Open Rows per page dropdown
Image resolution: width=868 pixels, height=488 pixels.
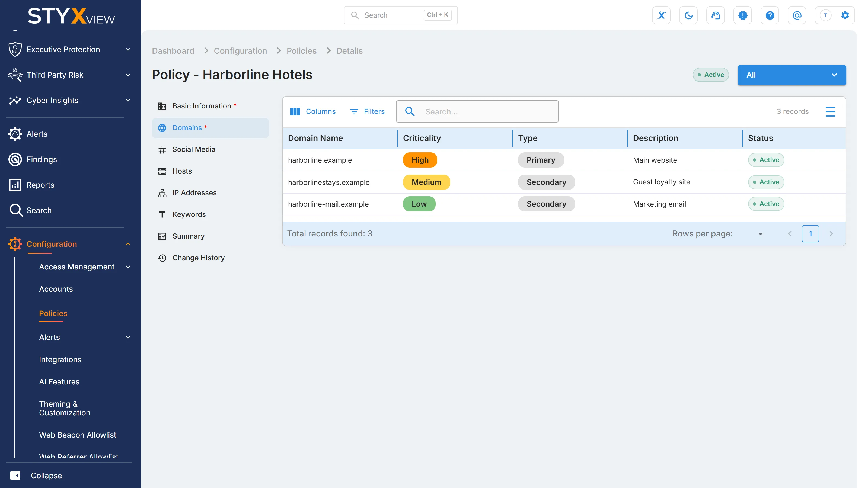point(760,234)
